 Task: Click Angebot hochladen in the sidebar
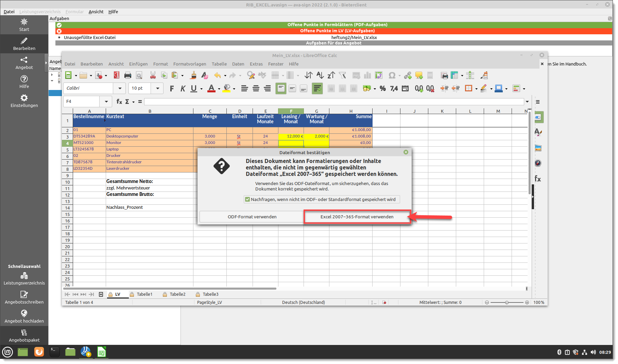click(24, 316)
